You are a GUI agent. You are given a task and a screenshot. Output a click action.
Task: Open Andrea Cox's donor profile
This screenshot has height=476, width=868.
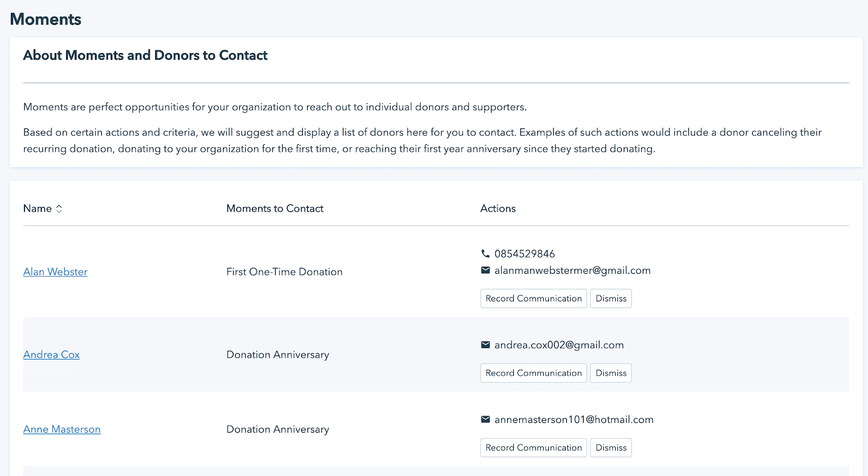[x=52, y=355]
